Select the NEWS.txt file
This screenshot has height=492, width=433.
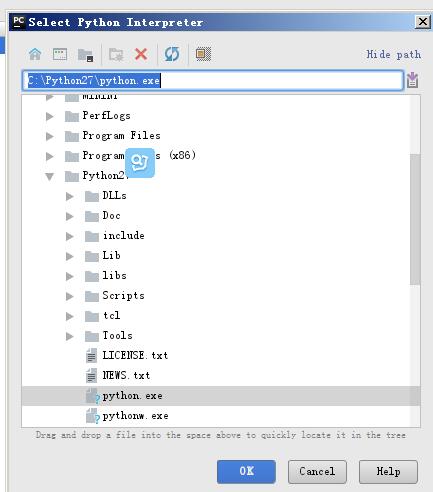tap(126, 375)
